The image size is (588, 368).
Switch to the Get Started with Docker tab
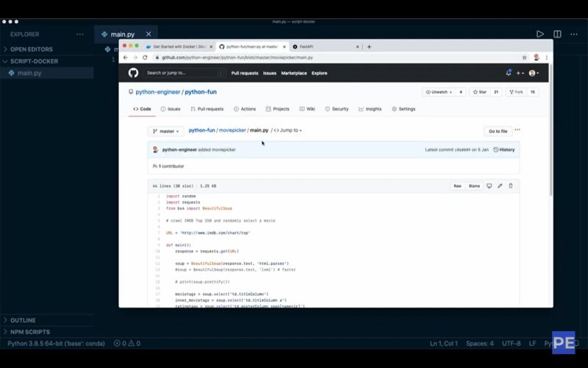179,46
